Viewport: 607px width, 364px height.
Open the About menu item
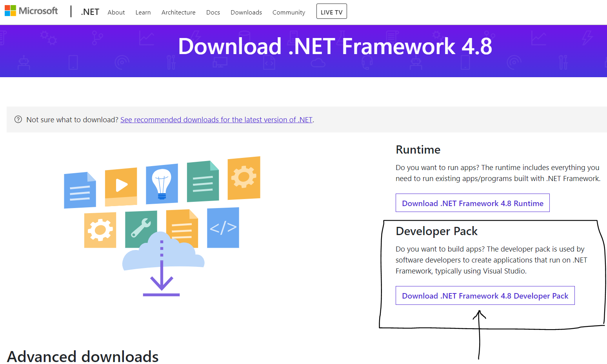(x=116, y=13)
